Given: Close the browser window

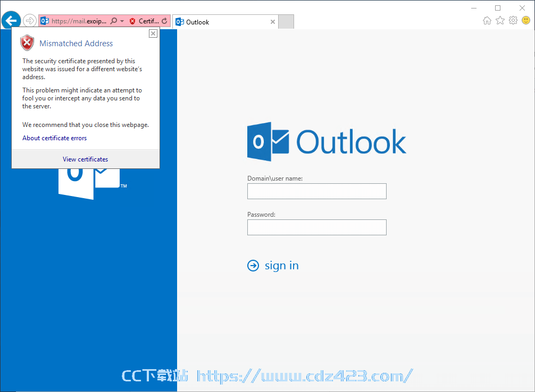Looking at the screenshot, I should [x=522, y=8].
